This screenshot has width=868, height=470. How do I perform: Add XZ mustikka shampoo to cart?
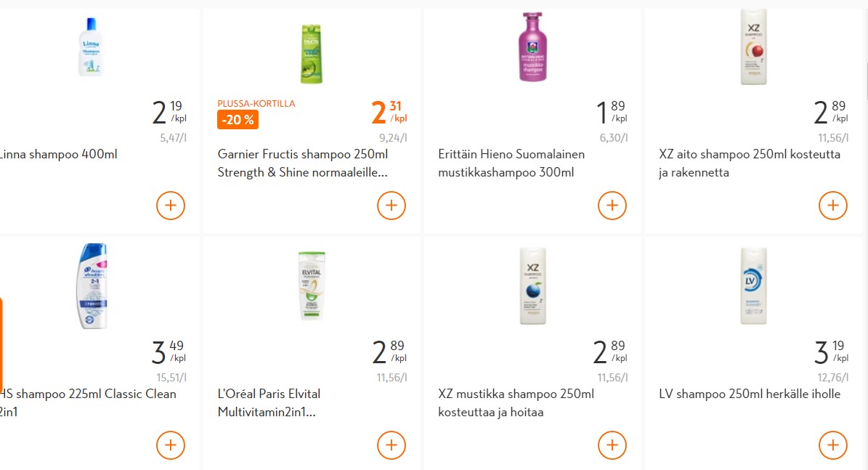pos(612,445)
